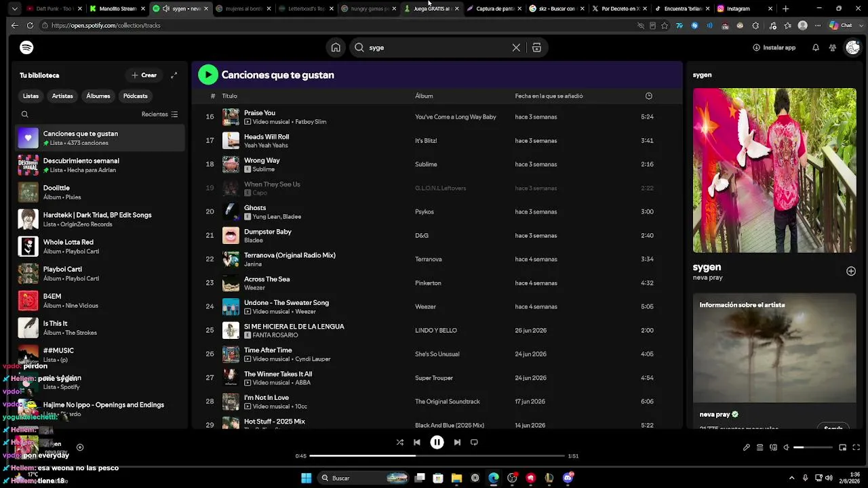The image size is (868, 488).
Task: Click the Álbum column header
Action: coord(424,96)
